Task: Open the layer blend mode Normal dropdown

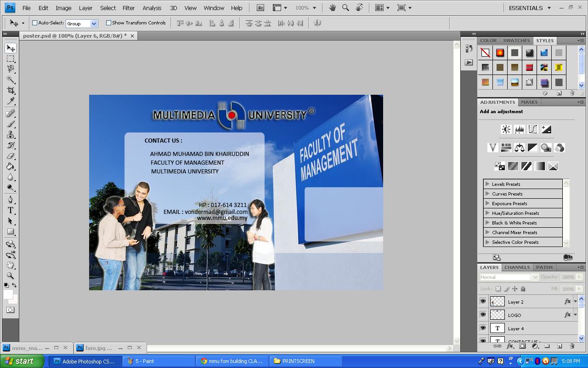Action: [x=509, y=277]
